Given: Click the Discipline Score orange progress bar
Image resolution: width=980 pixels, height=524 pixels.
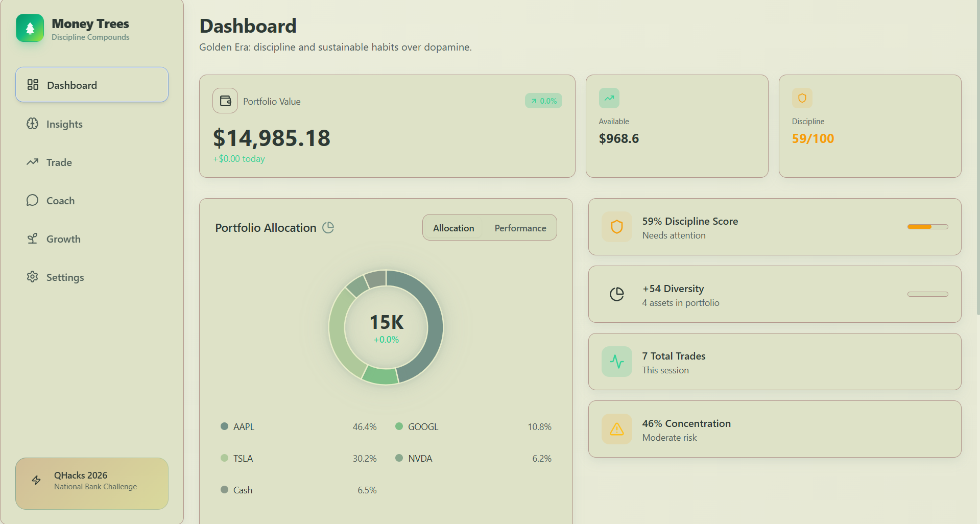Looking at the screenshot, I should [x=927, y=227].
